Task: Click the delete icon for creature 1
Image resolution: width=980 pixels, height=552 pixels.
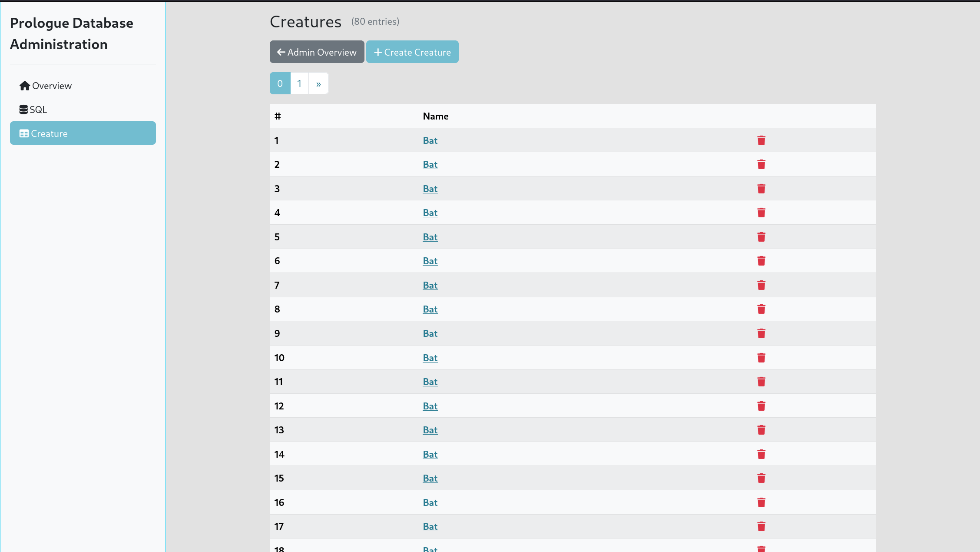Action: coord(761,140)
